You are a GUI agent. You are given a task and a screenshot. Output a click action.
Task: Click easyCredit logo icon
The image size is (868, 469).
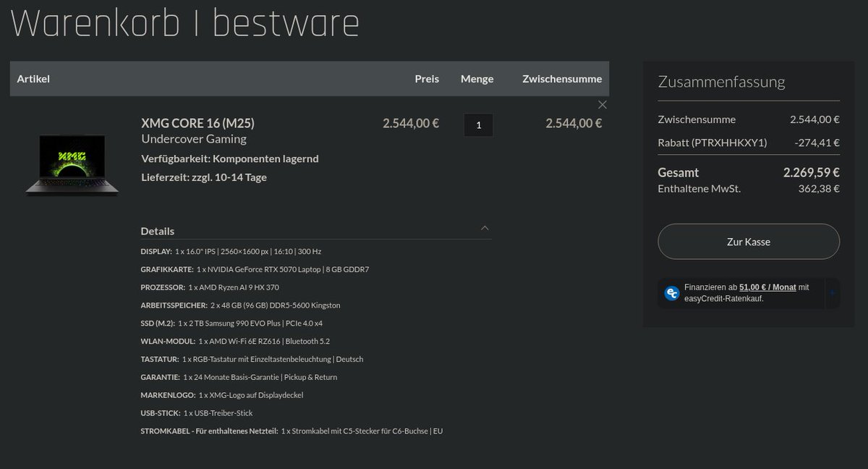(672, 293)
